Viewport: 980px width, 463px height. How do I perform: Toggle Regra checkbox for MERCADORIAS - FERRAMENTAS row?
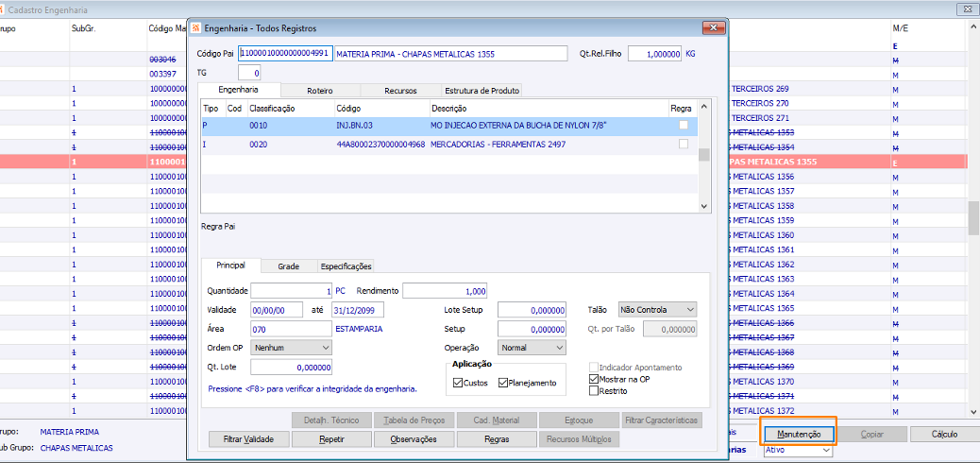pos(684,144)
